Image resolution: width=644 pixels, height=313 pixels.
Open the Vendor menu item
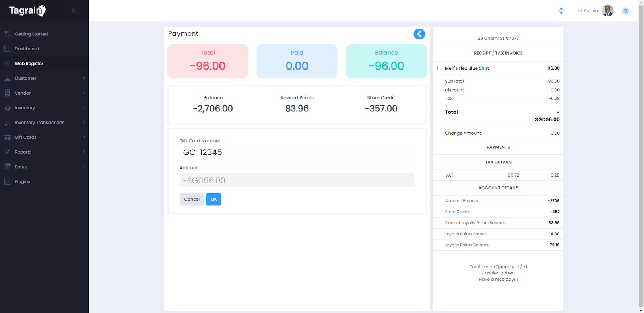(x=44, y=93)
